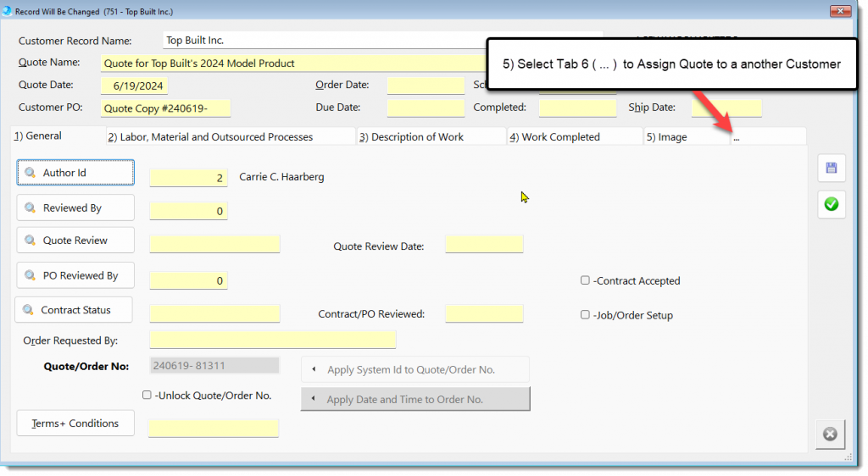Click the app icon in title bar
868x476 pixels.
[x=7, y=11]
